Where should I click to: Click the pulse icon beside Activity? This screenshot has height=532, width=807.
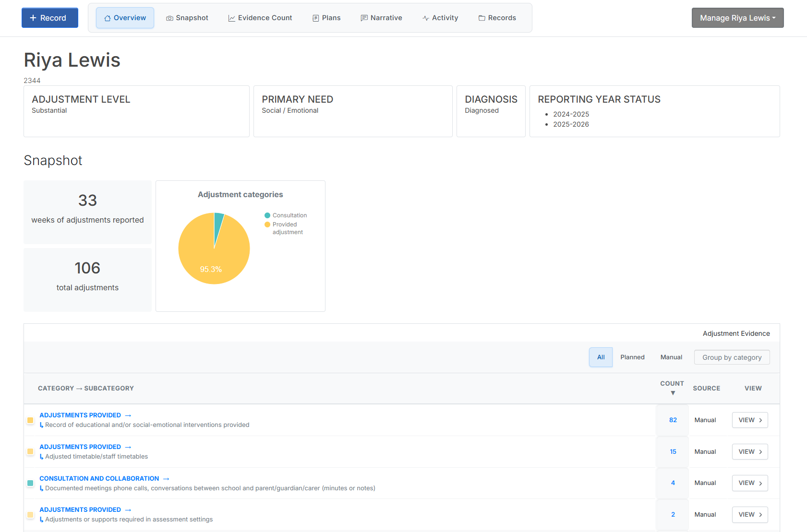click(x=425, y=17)
